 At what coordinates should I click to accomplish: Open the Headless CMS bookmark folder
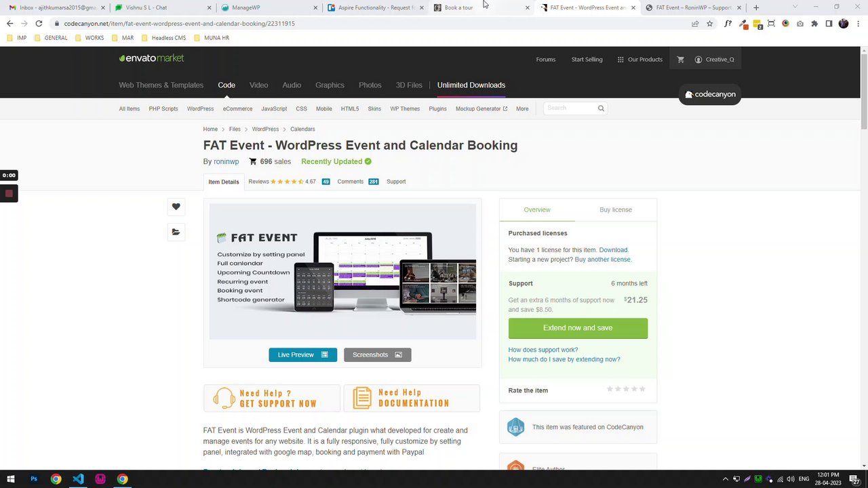coord(163,38)
